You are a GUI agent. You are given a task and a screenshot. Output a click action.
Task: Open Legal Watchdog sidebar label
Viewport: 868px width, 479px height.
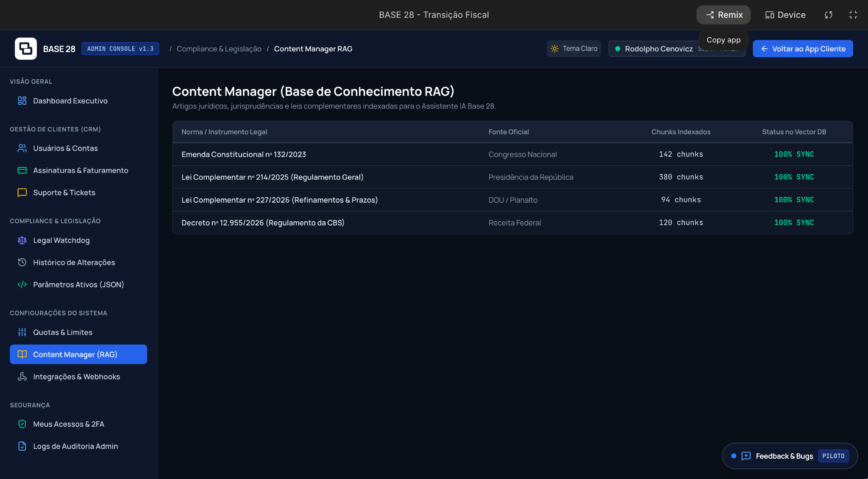[x=61, y=240]
